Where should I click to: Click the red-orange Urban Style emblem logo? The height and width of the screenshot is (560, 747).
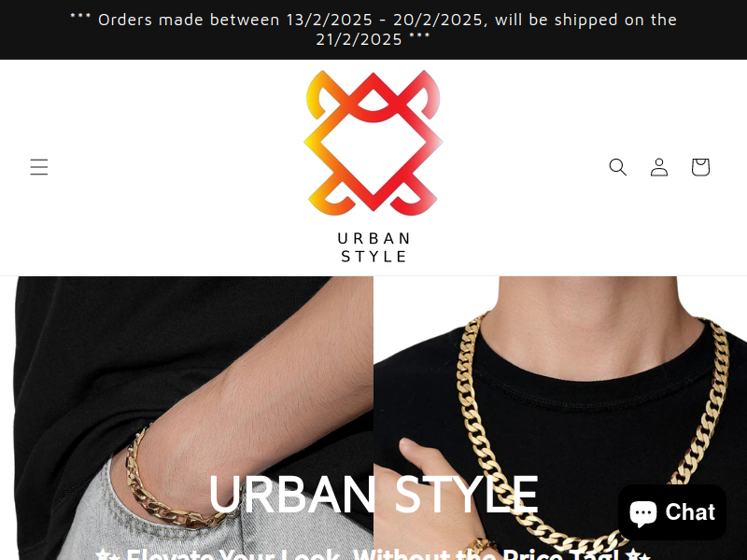pyautogui.click(x=373, y=143)
